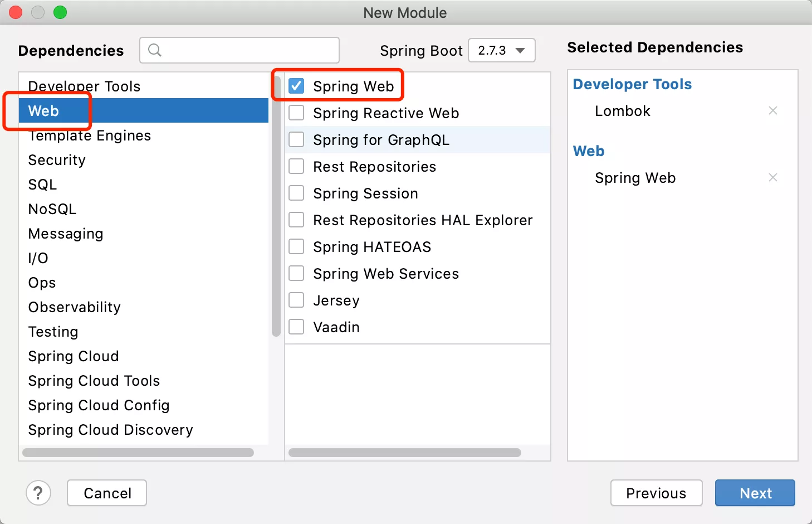
Task: Click Lombok in Selected Dependencies
Action: [x=623, y=111]
